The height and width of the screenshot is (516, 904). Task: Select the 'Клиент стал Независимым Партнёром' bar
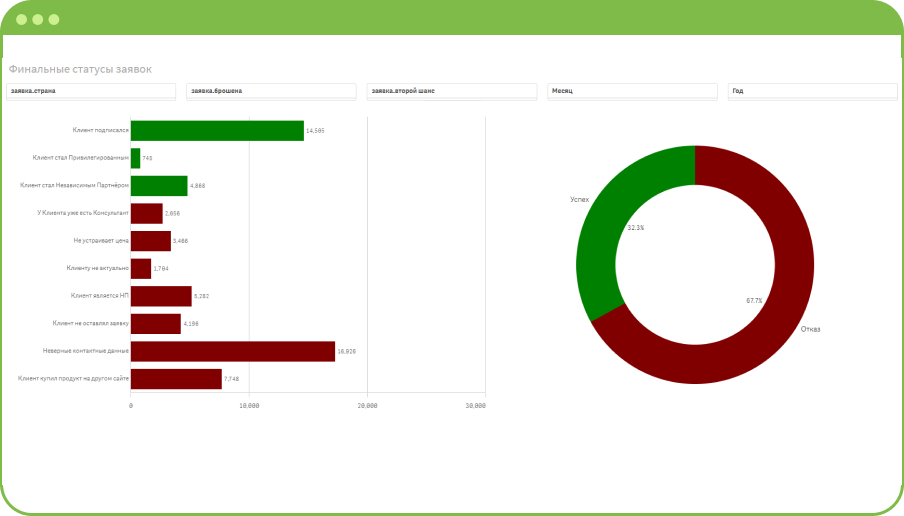[x=159, y=186]
